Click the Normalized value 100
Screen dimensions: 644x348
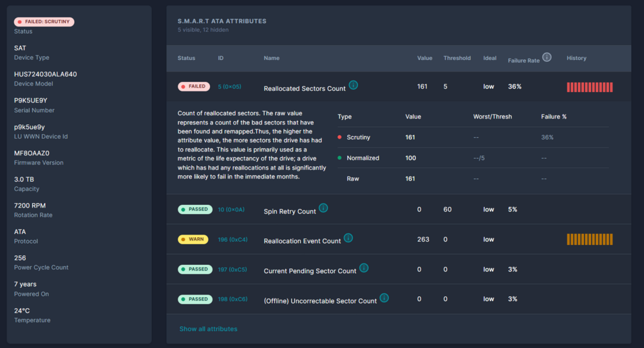click(411, 158)
